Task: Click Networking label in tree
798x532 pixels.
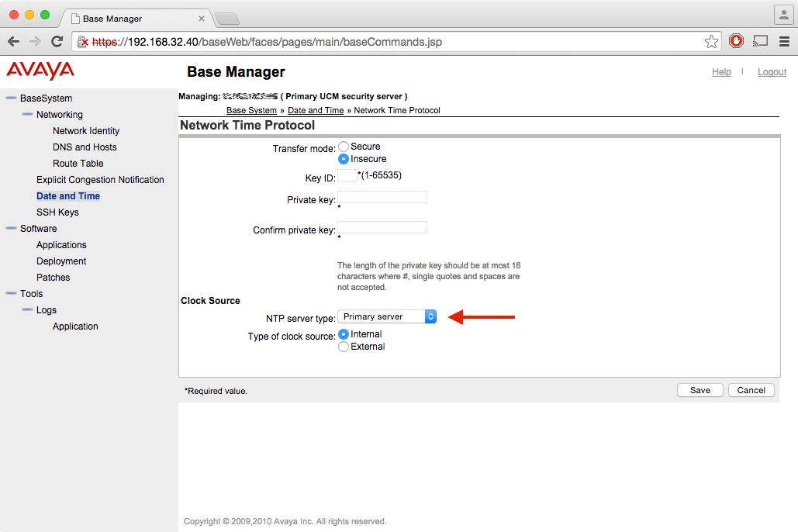Action: point(60,115)
